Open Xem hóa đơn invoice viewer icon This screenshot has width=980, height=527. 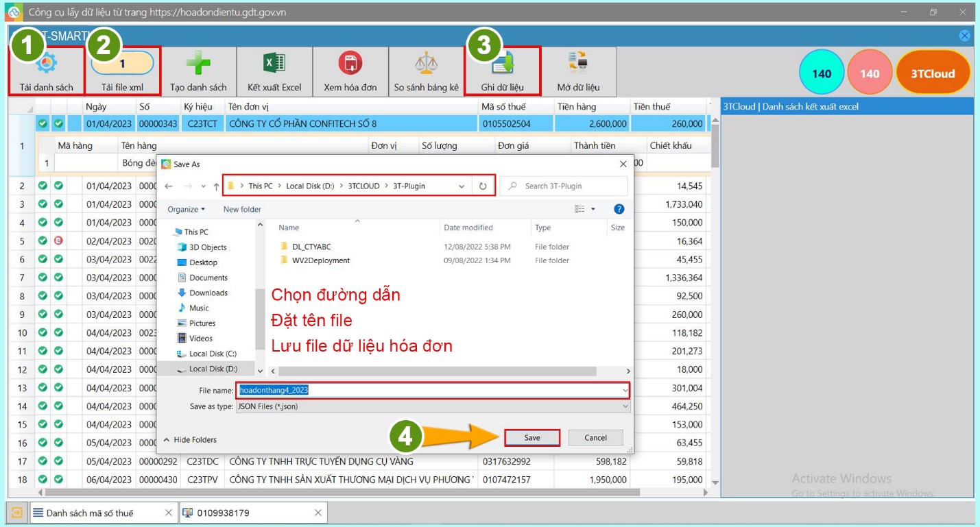(350, 64)
